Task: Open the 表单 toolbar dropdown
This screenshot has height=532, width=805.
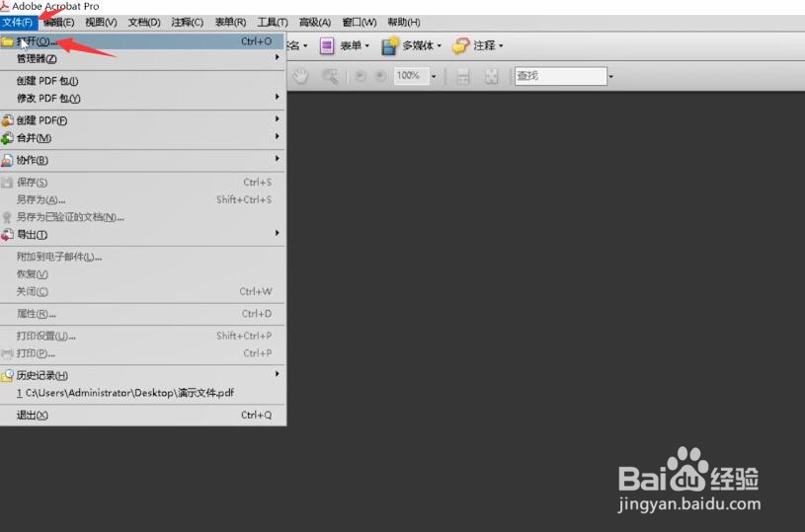Action: [367, 45]
